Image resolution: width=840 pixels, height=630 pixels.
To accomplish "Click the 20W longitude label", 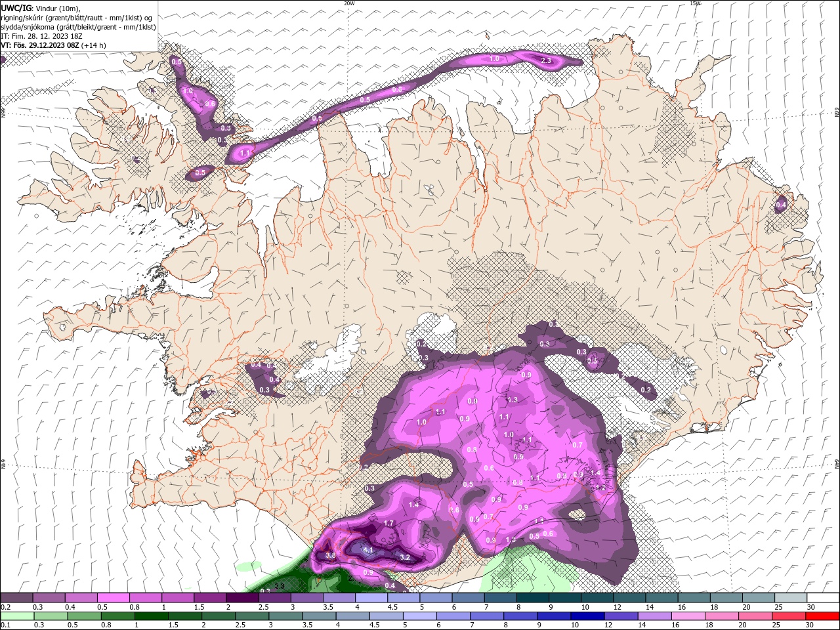I will [x=349, y=3].
